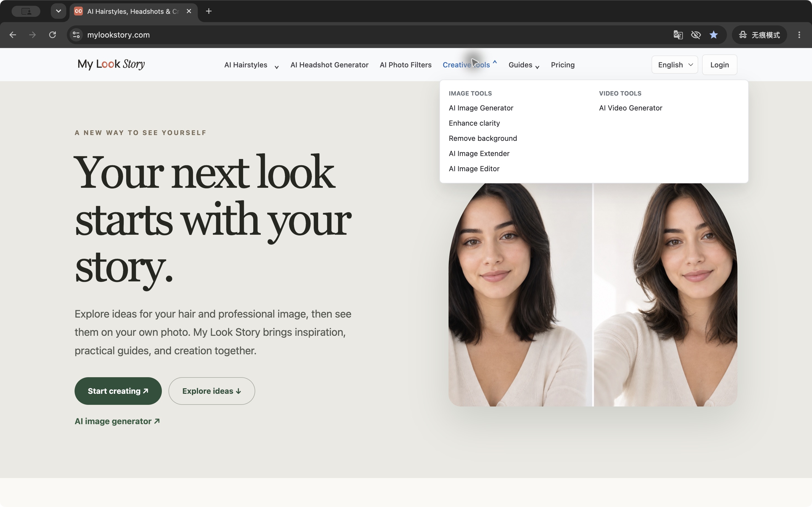Image resolution: width=812 pixels, height=507 pixels.
Task: Click the browser forward arrow
Action: coord(33,35)
